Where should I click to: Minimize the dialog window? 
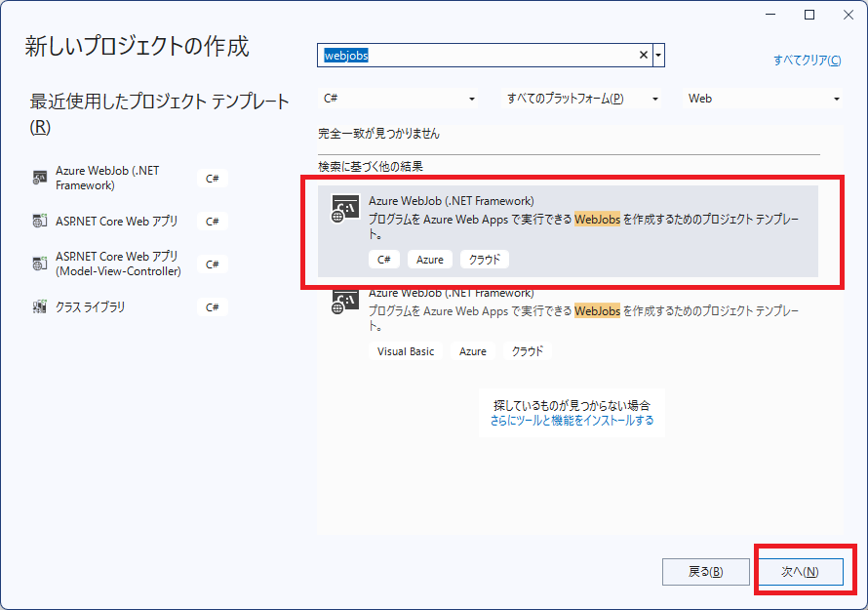pos(770,15)
